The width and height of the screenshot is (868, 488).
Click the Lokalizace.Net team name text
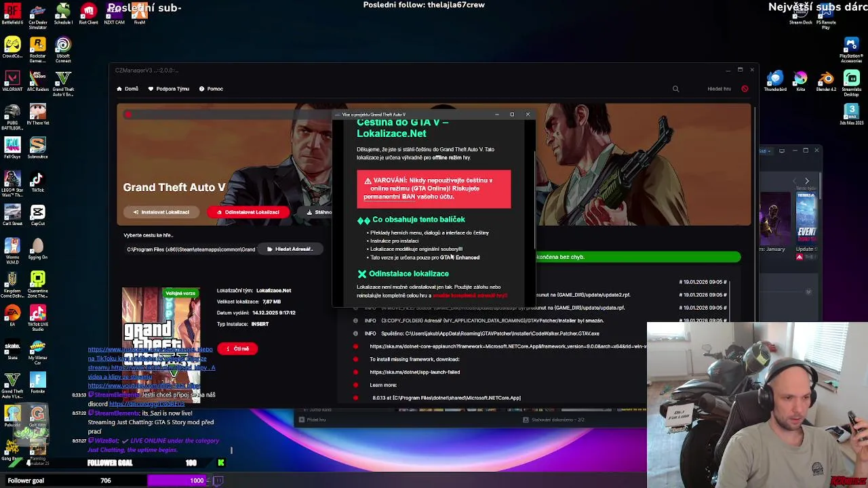[273, 290]
